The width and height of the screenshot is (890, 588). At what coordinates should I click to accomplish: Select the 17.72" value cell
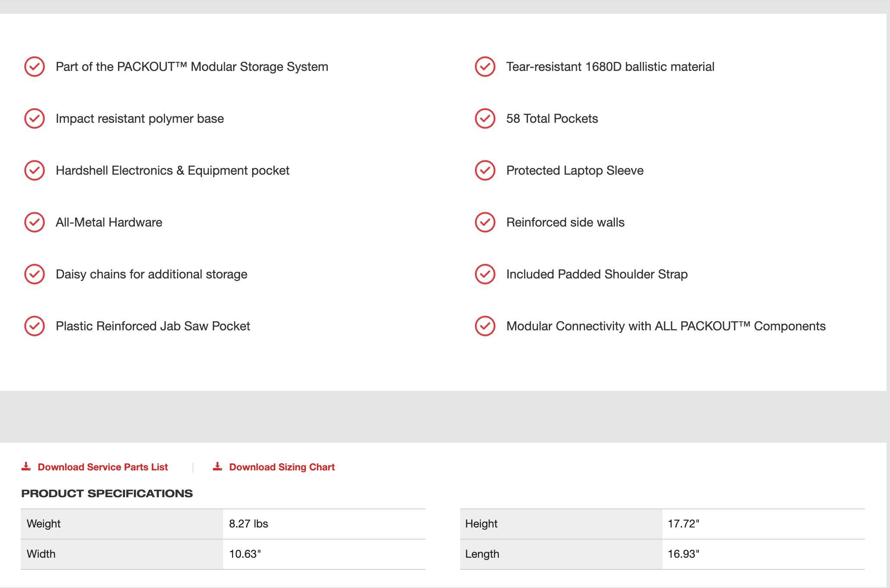(x=764, y=524)
